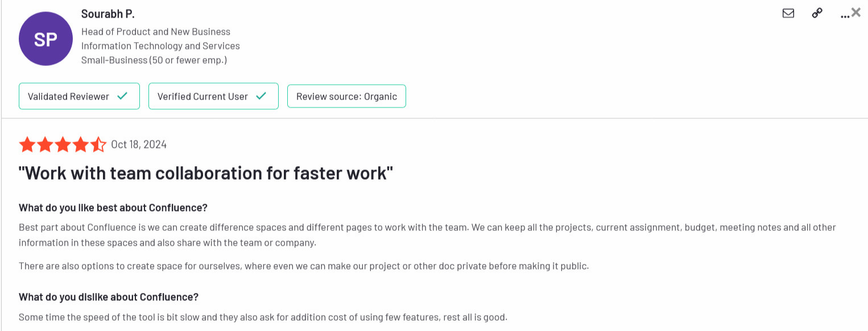Toggle the Verified Current User badge
The image size is (868, 331).
pos(213,96)
